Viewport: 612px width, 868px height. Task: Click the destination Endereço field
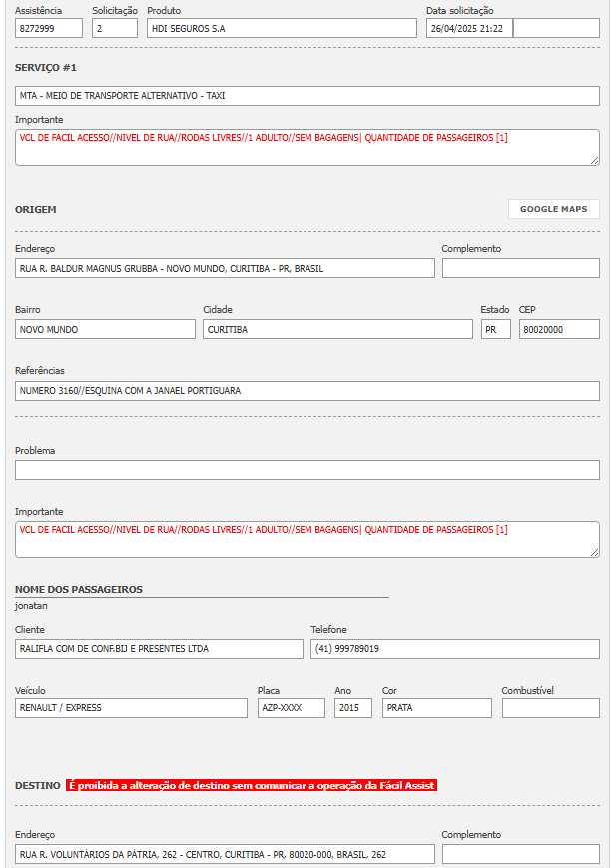(x=225, y=854)
